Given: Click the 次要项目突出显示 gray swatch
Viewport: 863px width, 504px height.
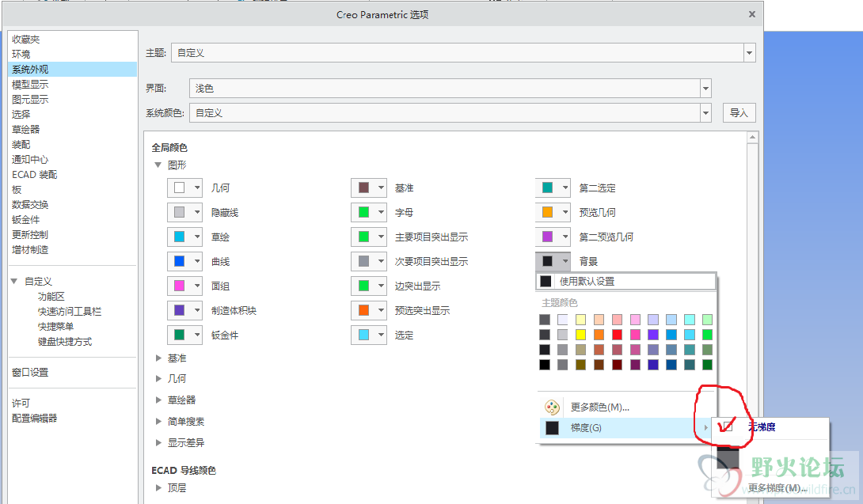Looking at the screenshot, I should point(363,261).
